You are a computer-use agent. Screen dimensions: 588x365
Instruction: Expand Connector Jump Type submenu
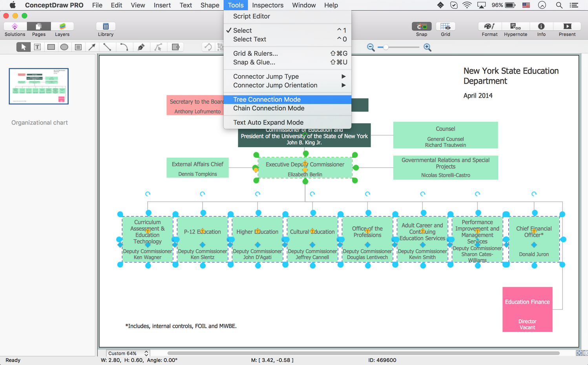287,77
